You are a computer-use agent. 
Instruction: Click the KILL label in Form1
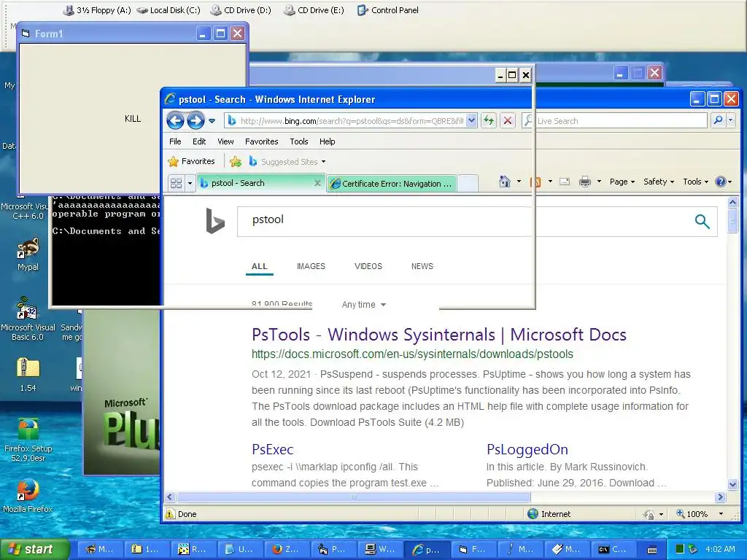click(x=133, y=119)
